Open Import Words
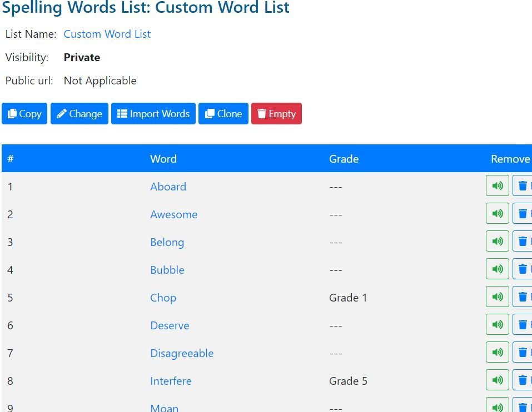The image size is (532, 412). tap(153, 113)
